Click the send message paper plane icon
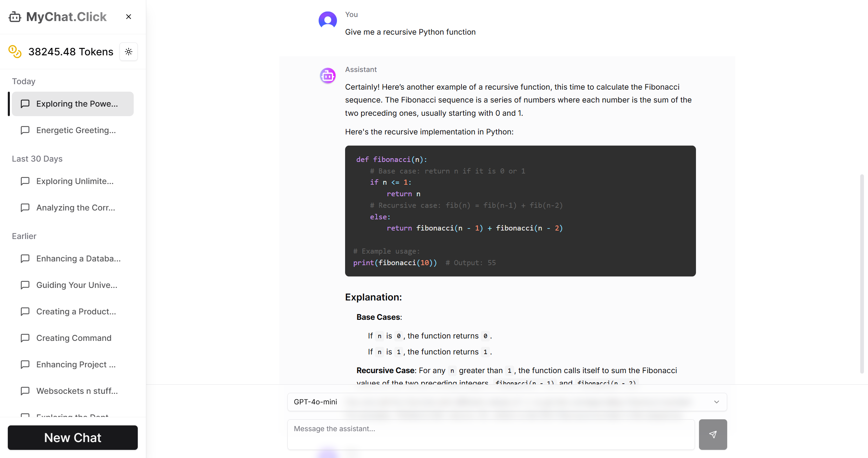This screenshot has width=868, height=458. (713, 434)
